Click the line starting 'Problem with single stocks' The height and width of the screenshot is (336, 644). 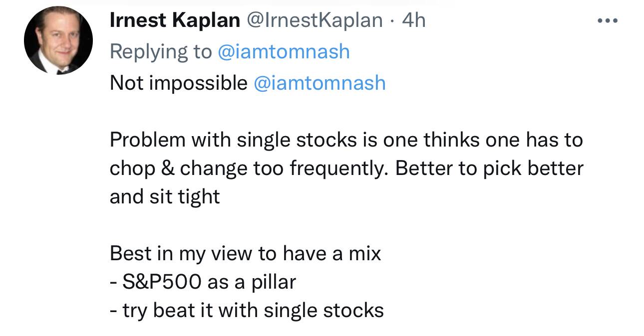point(346,140)
